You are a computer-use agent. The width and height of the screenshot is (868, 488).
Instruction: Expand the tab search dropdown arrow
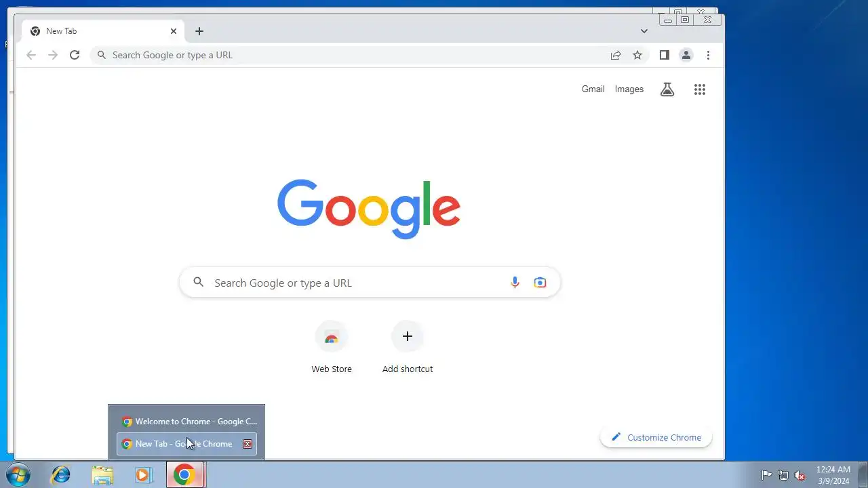[x=644, y=31]
